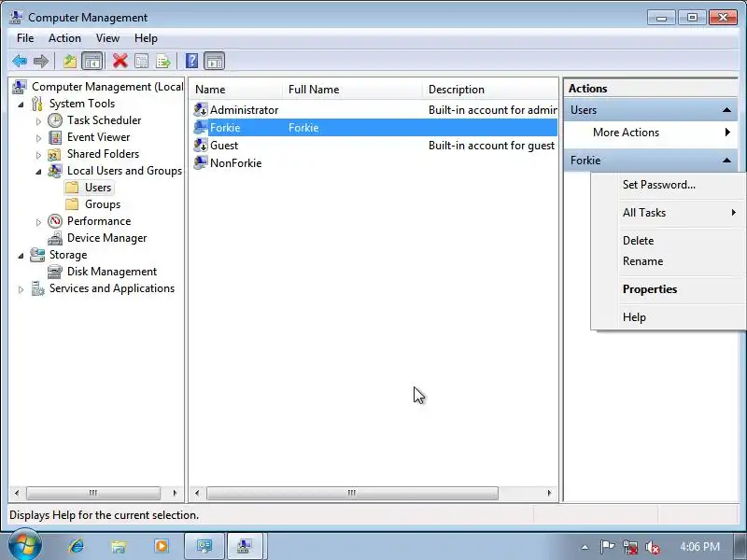
Task: Click the Properties toolbar icon
Action: (142, 61)
